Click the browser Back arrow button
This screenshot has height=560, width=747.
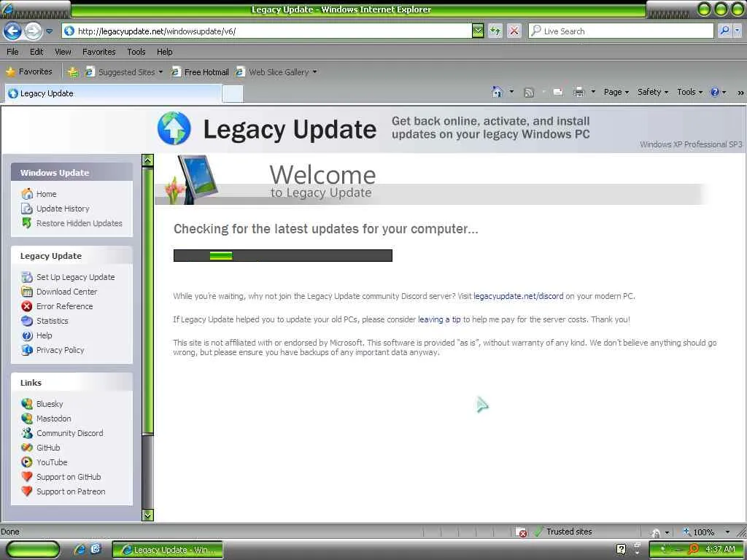tap(13, 31)
